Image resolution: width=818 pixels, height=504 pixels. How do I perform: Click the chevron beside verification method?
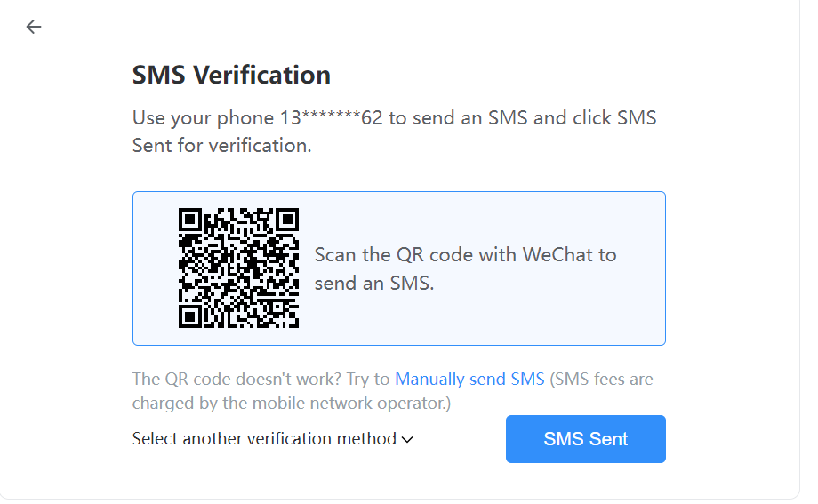pos(407,439)
